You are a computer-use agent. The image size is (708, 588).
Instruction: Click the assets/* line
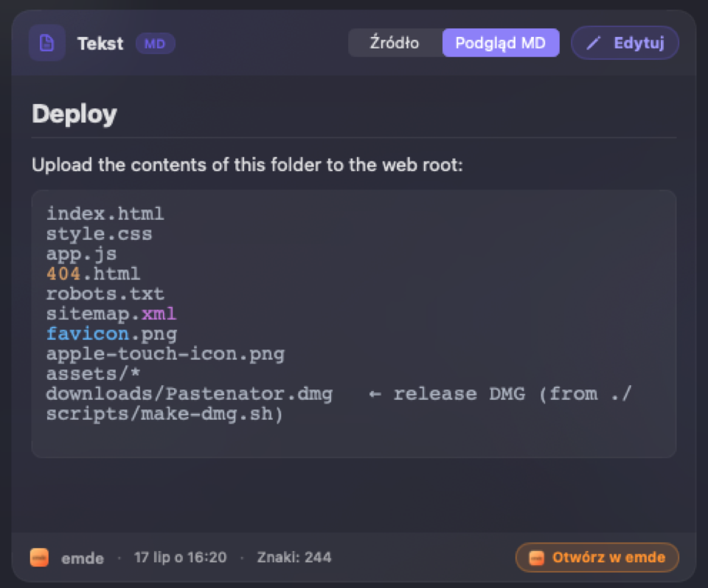coord(94,374)
